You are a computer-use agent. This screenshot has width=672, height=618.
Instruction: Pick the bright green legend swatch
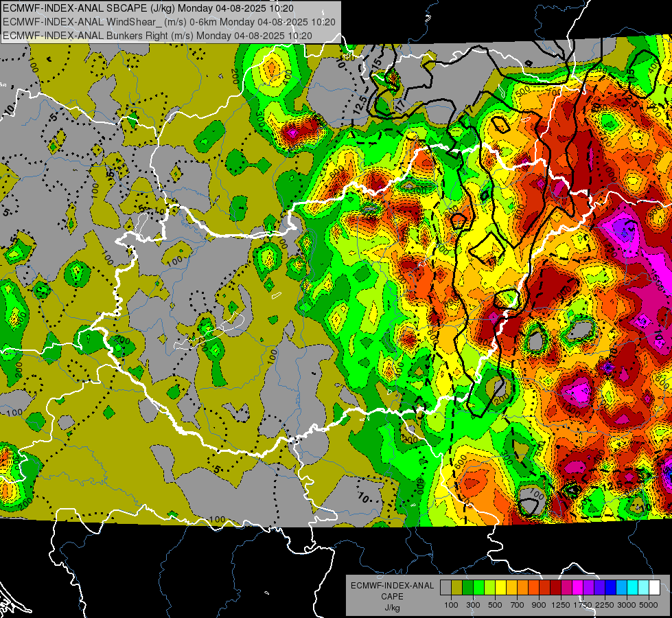click(478, 587)
